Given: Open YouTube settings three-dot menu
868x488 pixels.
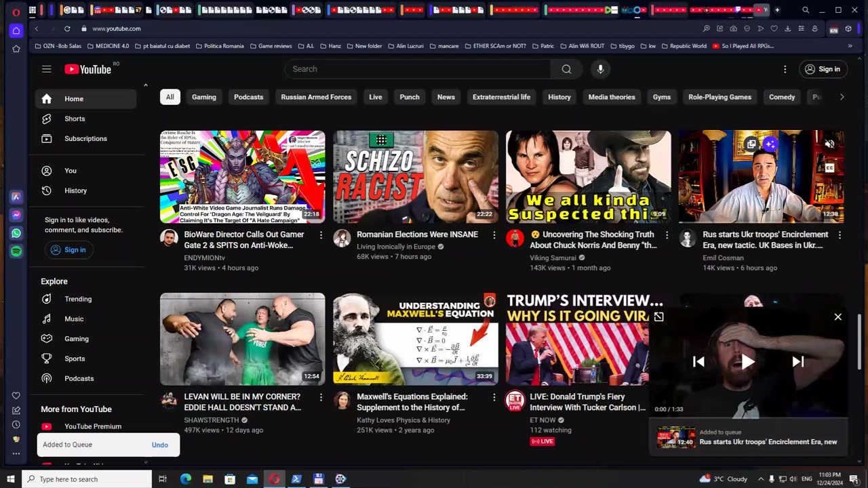Looking at the screenshot, I should pos(785,69).
